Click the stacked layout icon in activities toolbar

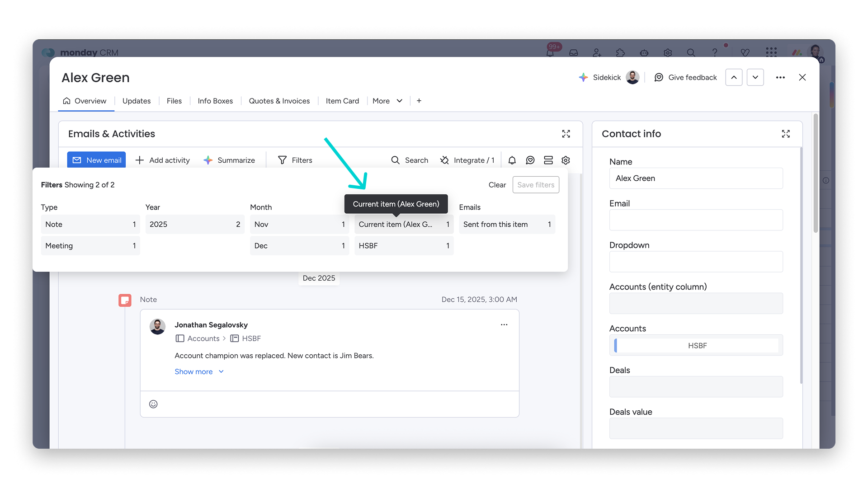[548, 160]
